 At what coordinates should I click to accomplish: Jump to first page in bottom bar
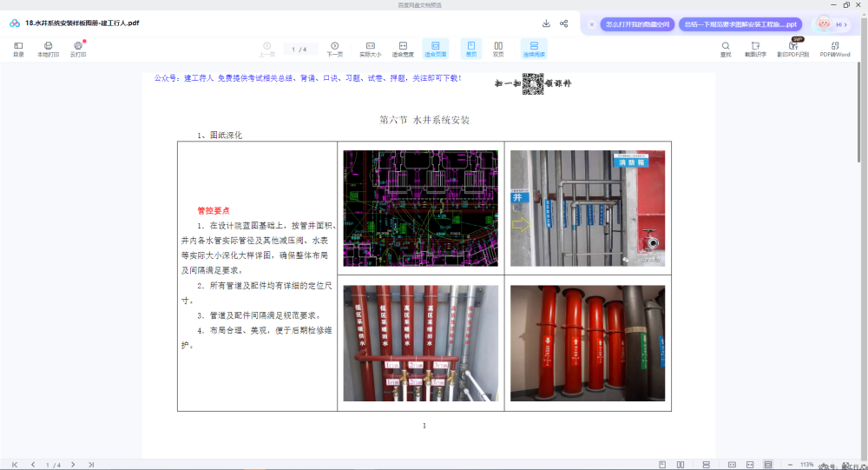coord(15,465)
